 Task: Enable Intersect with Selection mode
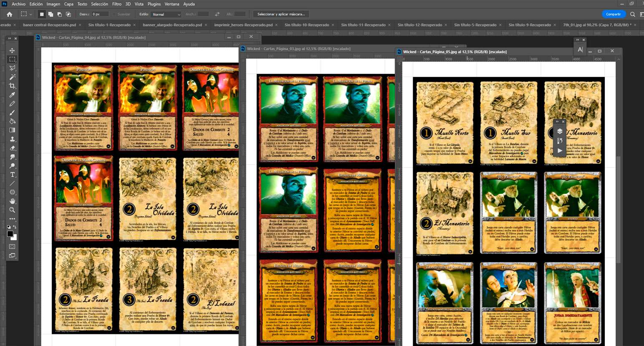[x=68, y=14]
